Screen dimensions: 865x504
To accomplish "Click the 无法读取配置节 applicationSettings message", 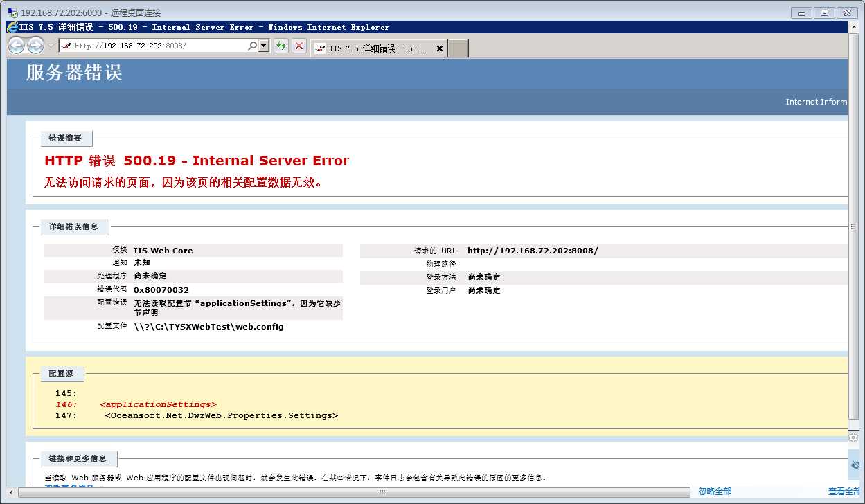I will point(237,307).
